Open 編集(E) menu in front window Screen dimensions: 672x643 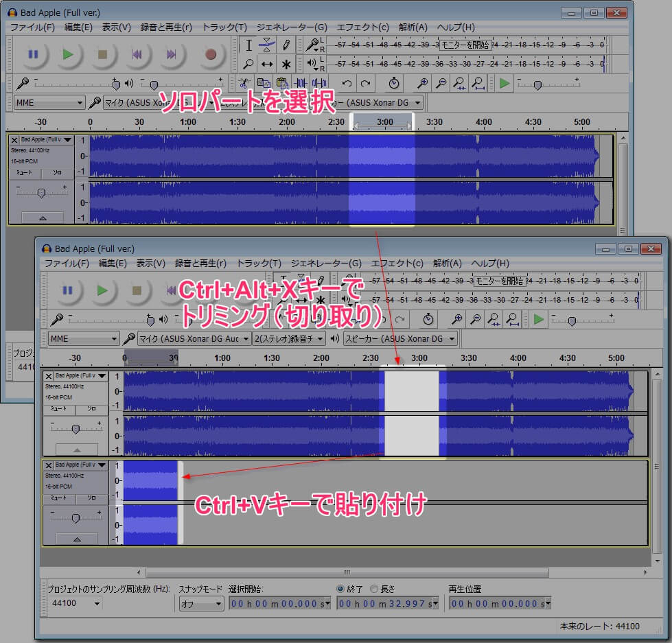click(x=113, y=263)
